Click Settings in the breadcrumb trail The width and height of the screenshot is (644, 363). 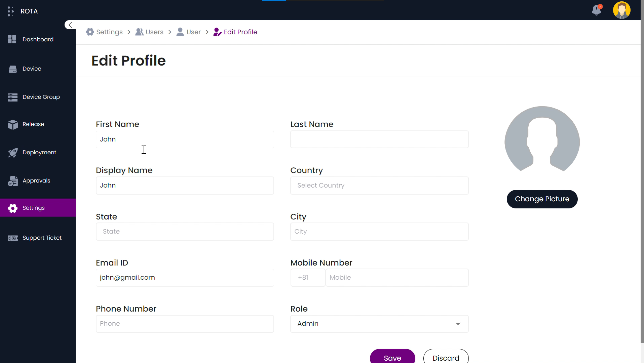(x=109, y=32)
